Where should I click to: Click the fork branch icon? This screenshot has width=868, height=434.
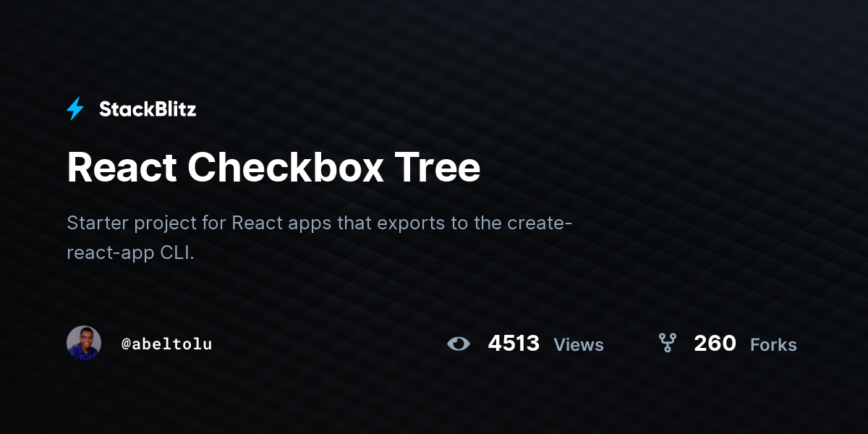point(667,343)
